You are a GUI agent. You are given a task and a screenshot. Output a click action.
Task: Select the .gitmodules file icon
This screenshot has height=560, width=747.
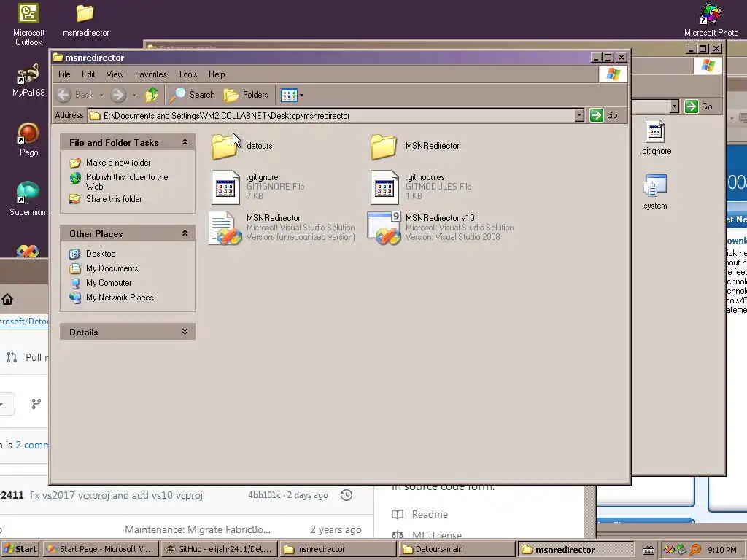click(x=384, y=187)
